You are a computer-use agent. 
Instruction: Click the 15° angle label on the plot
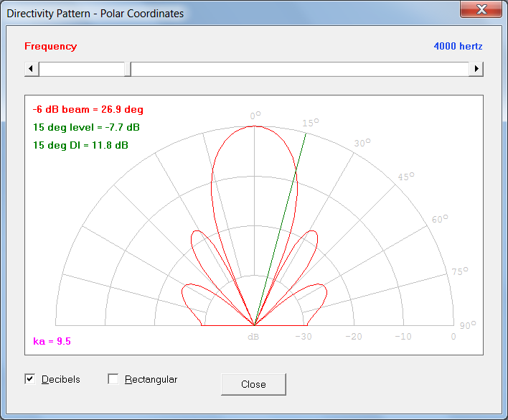(x=311, y=123)
